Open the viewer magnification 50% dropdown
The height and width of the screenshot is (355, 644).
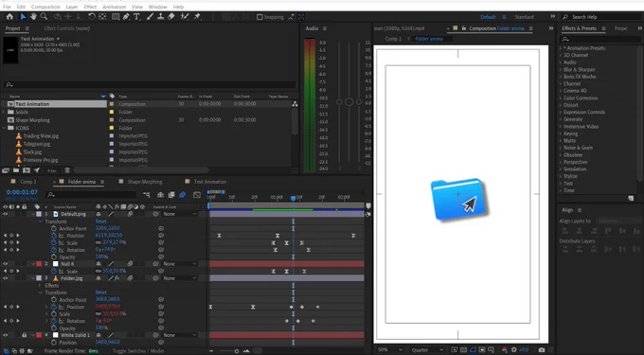pyautogui.click(x=390, y=350)
